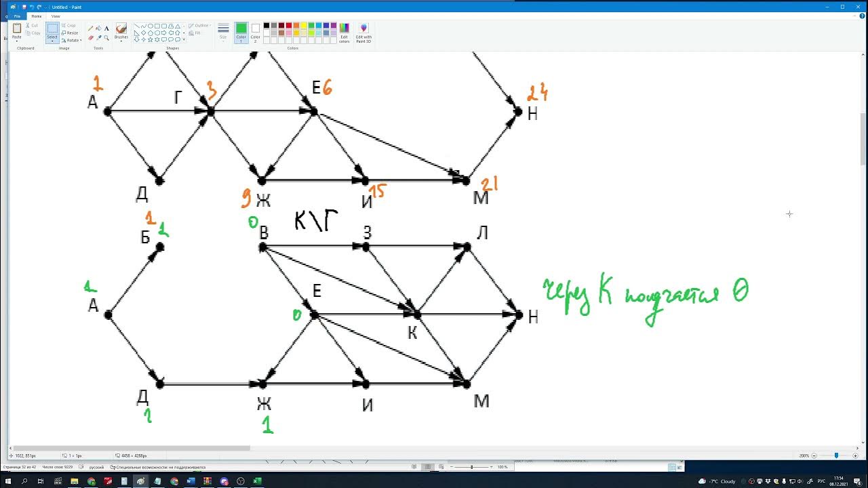868x488 pixels.
Task: Switch to the View ribbon tab
Action: click(x=56, y=16)
